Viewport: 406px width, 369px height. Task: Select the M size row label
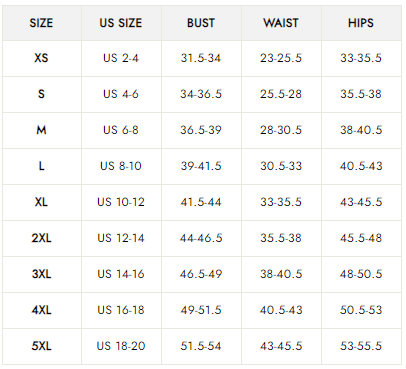(41, 130)
